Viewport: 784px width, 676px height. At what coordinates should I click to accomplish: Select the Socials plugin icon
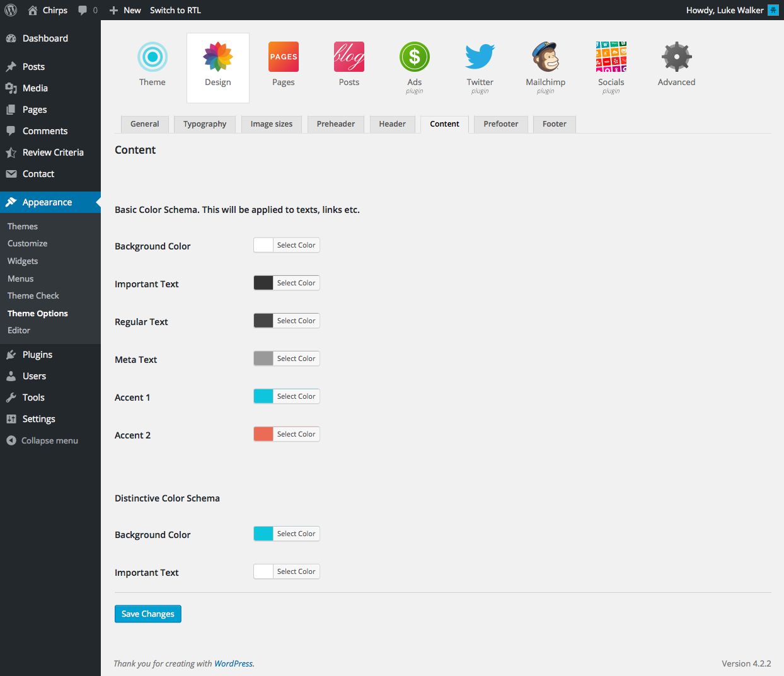click(x=611, y=57)
